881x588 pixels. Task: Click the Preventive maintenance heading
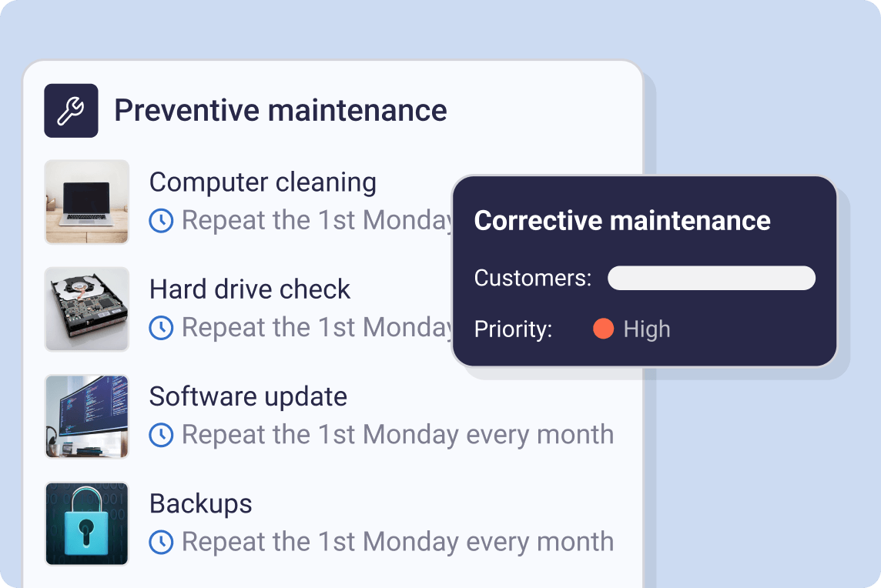coord(280,111)
